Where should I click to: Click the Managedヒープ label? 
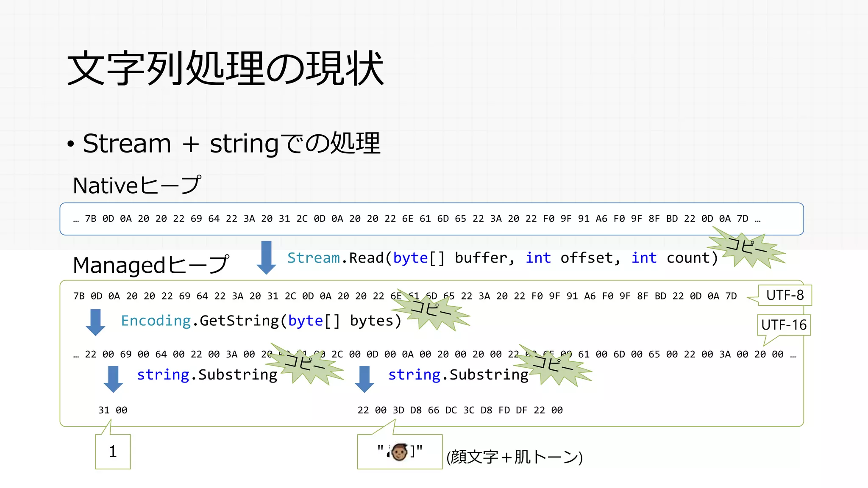[151, 265]
